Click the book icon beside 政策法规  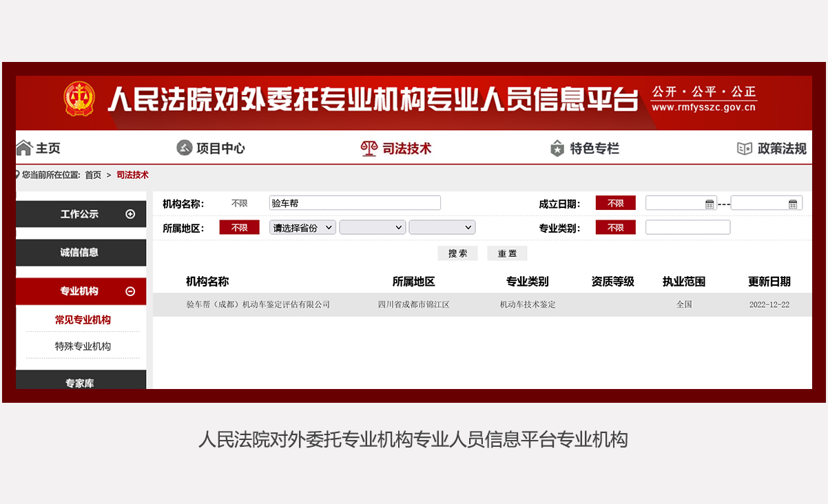[x=745, y=148]
